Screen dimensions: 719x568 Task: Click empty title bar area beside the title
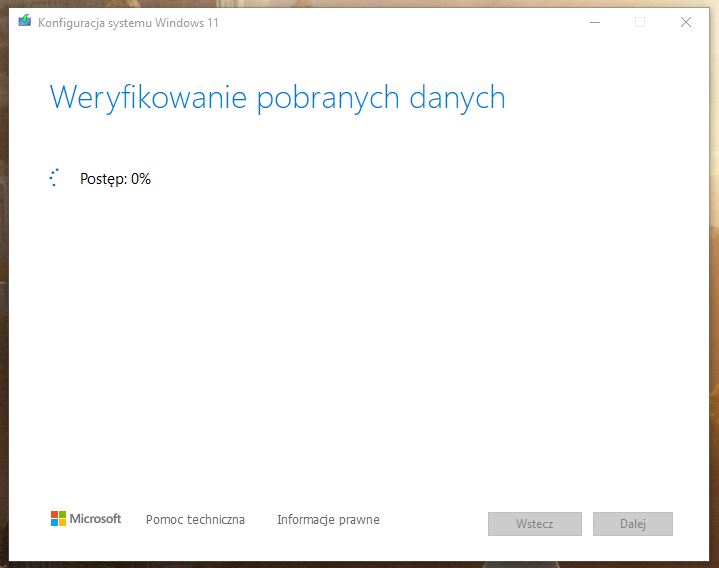[x=400, y=22]
